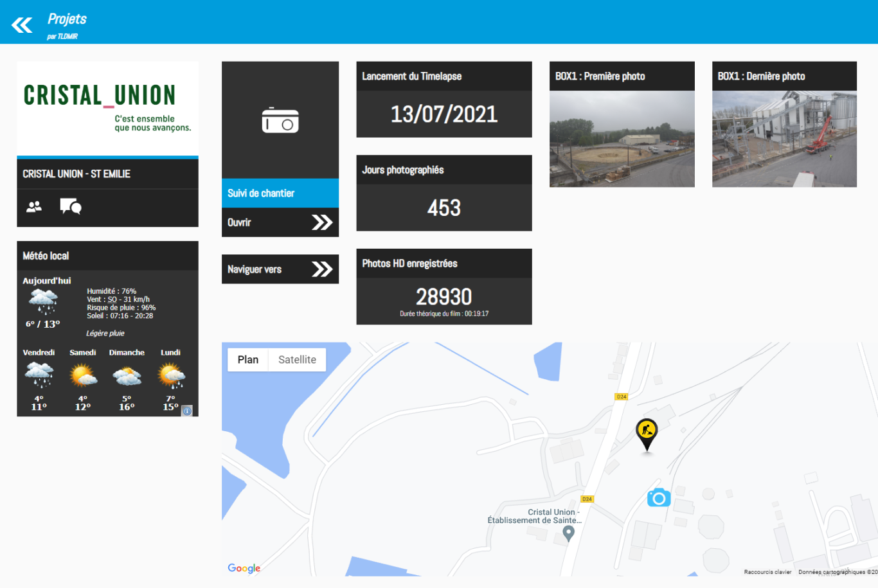Click today's 6° / 13° temperature

[x=43, y=324]
